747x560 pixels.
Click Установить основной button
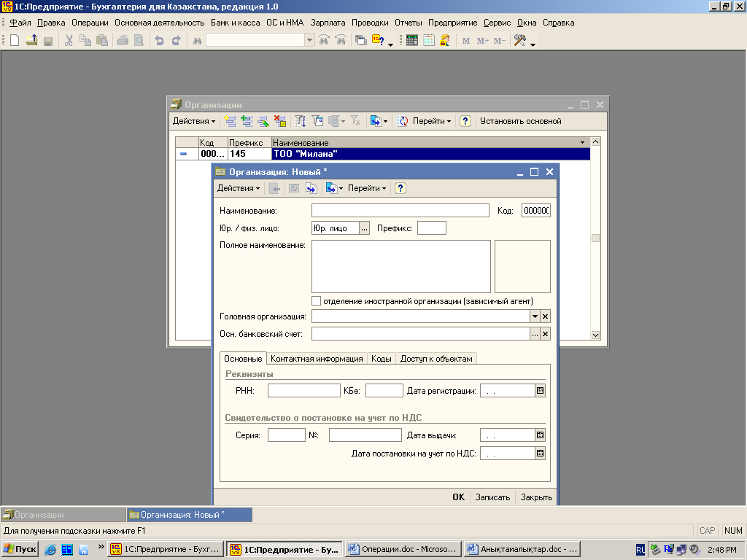521,122
